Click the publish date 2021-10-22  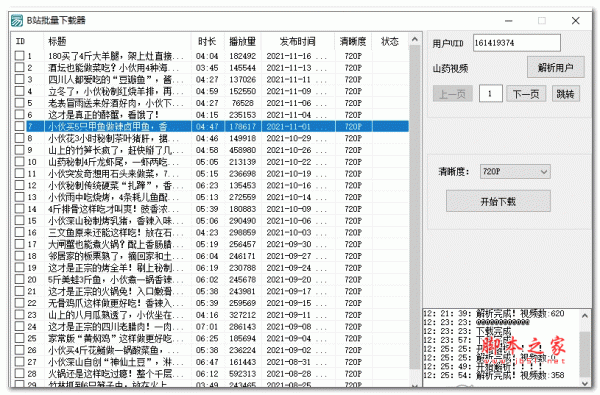(289, 162)
